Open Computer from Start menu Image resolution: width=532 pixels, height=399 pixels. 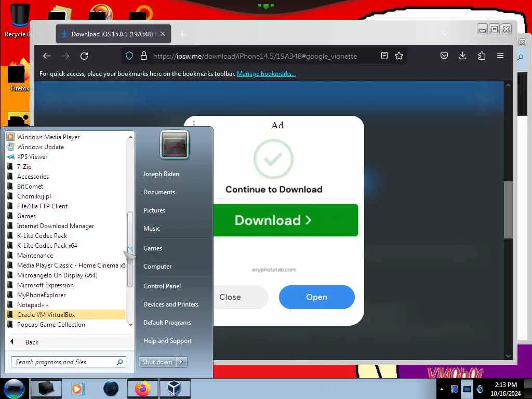(157, 267)
